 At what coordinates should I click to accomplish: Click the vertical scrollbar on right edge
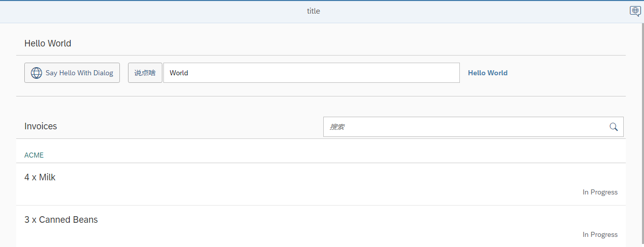tap(640, 135)
